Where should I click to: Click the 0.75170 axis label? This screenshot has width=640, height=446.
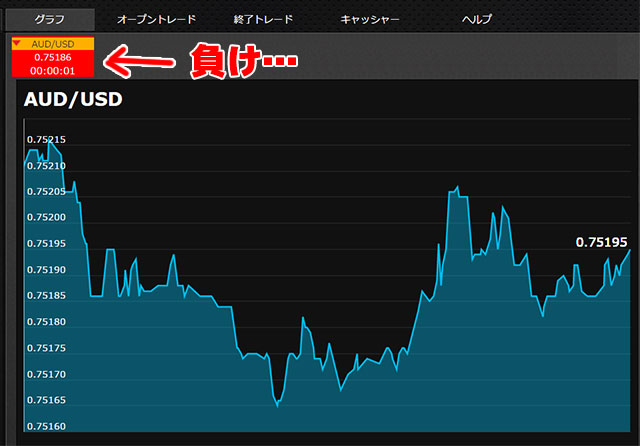pos(46,374)
